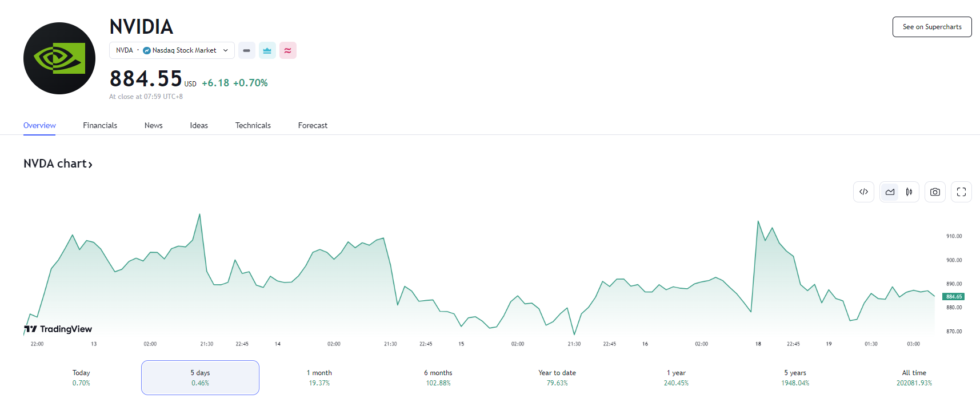
Task: Switch to the Financials tab
Action: (x=100, y=125)
